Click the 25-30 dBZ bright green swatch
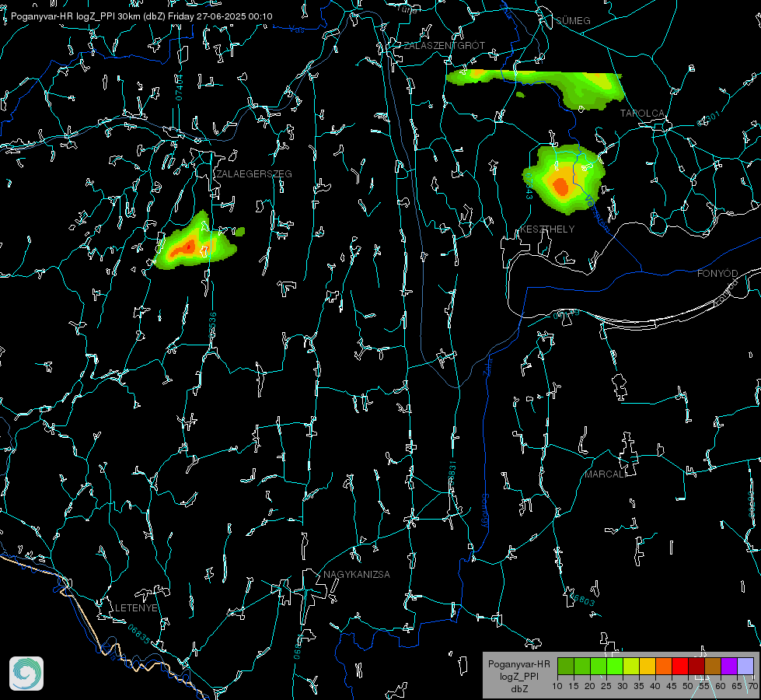The height and width of the screenshot is (700, 761). pos(615,666)
